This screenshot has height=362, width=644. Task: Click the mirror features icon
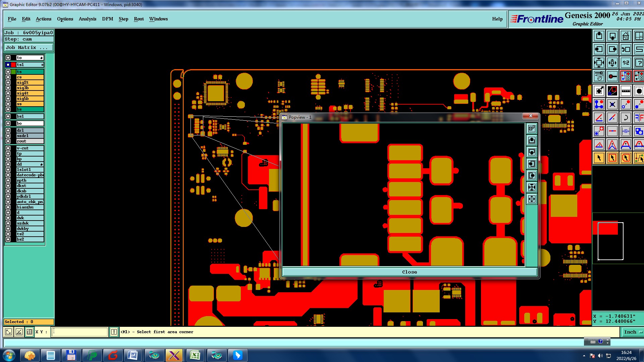(639, 118)
